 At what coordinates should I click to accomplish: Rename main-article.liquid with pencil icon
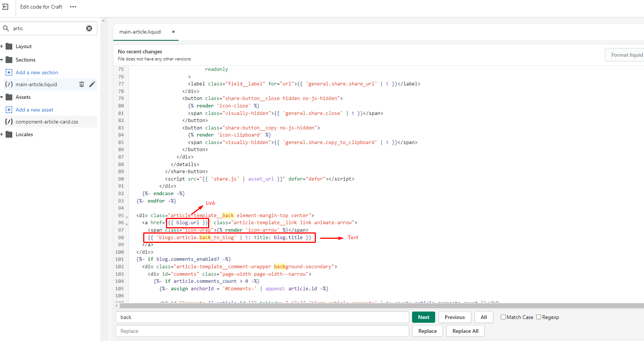point(92,84)
